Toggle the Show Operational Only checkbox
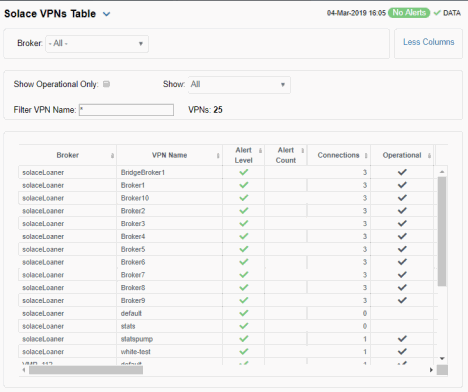Image resolution: width=468 pixels, height=392 pixels. 106,84
